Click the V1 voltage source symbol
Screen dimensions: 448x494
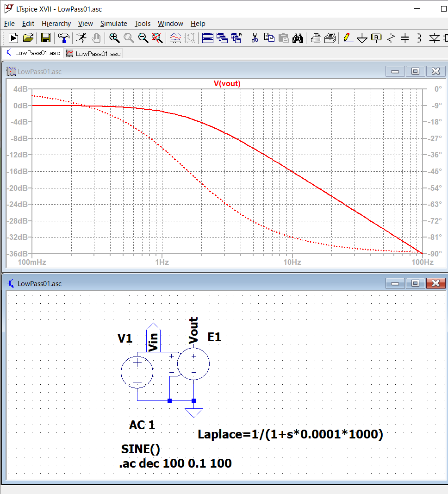tap(137, 372)
